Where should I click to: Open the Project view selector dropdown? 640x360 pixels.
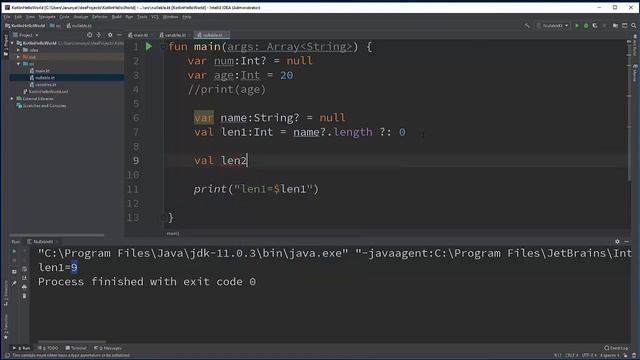[26, 35]
